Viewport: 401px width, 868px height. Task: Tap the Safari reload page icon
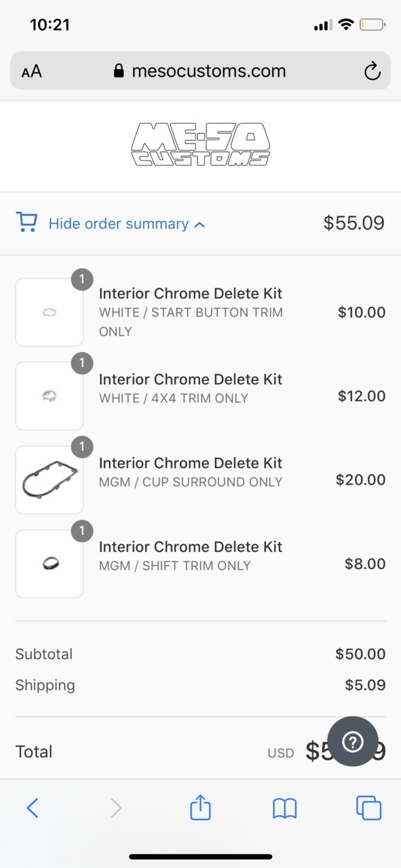point(372,71)
